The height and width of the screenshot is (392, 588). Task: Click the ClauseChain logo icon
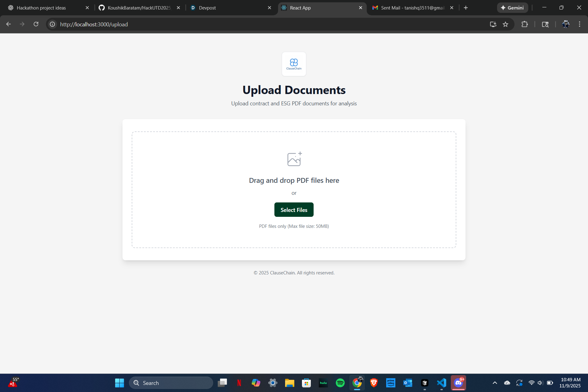point(294,64)
